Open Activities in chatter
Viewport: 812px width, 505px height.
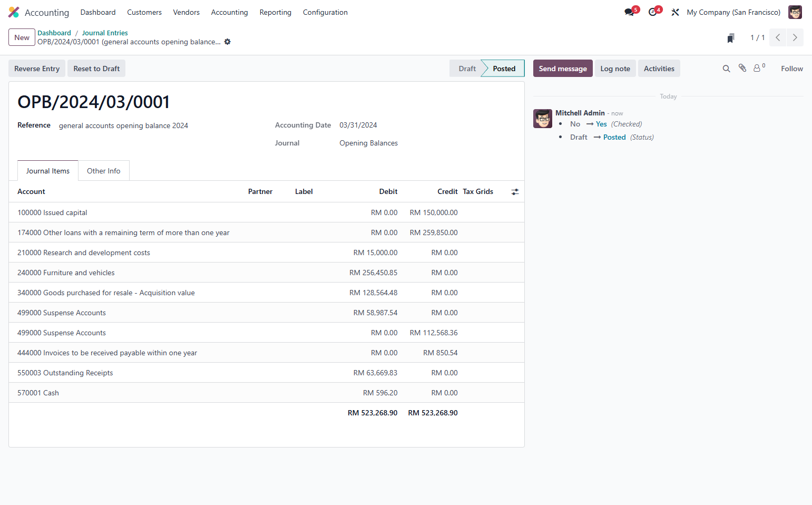coord(659,69)
